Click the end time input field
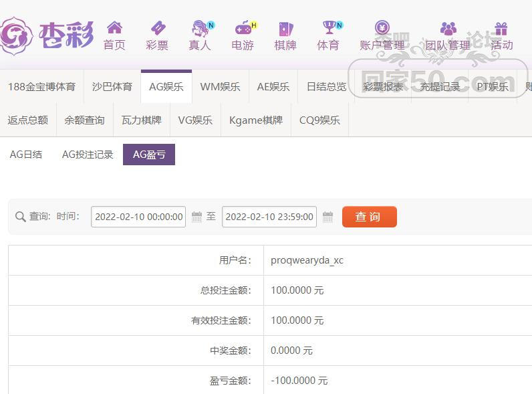This screenshot has height=394, width=532. (x=269, y=217)
